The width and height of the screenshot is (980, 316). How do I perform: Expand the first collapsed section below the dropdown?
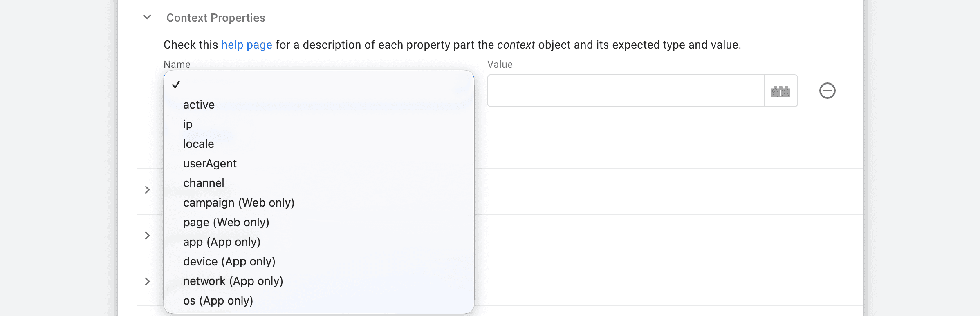click(x=148, y=190)
